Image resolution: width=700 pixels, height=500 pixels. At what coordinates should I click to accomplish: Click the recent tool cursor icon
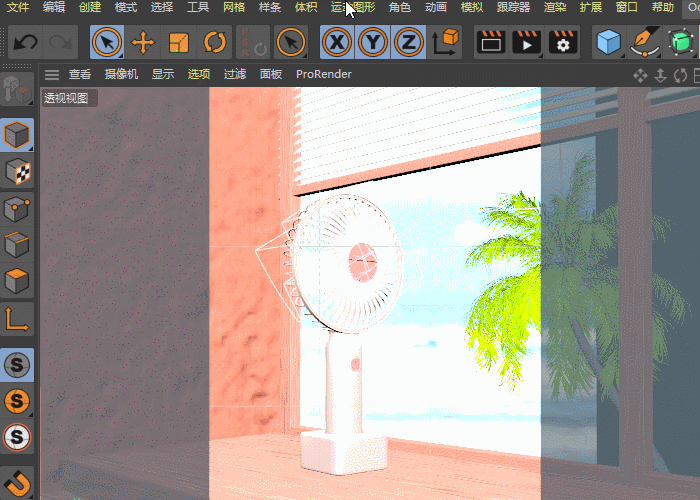pyautogui.click(x=291, y=42)
